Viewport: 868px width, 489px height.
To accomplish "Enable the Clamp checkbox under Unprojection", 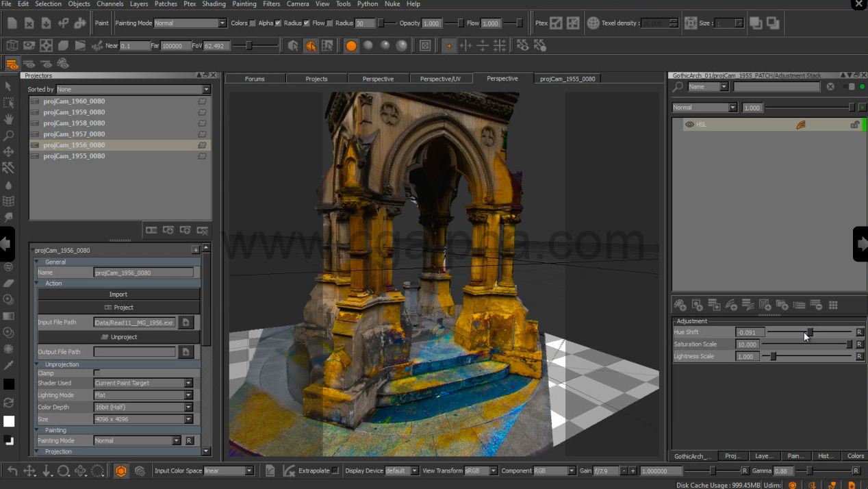I will [97, 373].
